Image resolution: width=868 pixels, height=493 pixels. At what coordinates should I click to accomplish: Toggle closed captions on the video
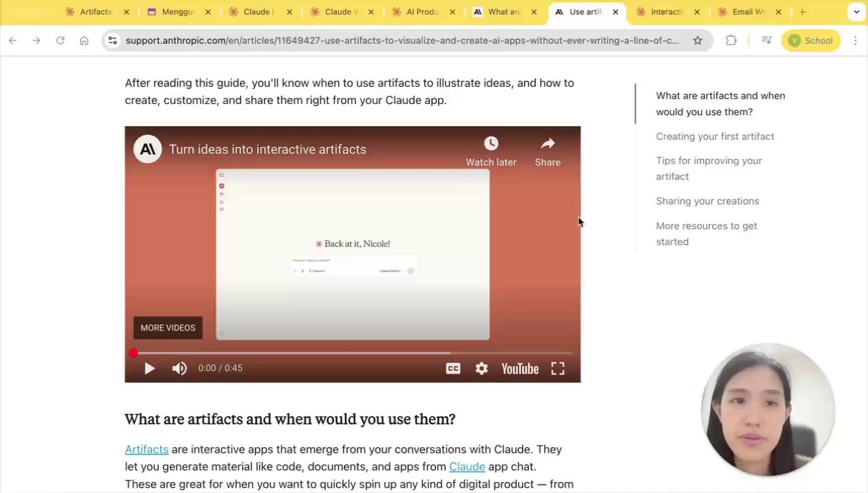(453, 368)
